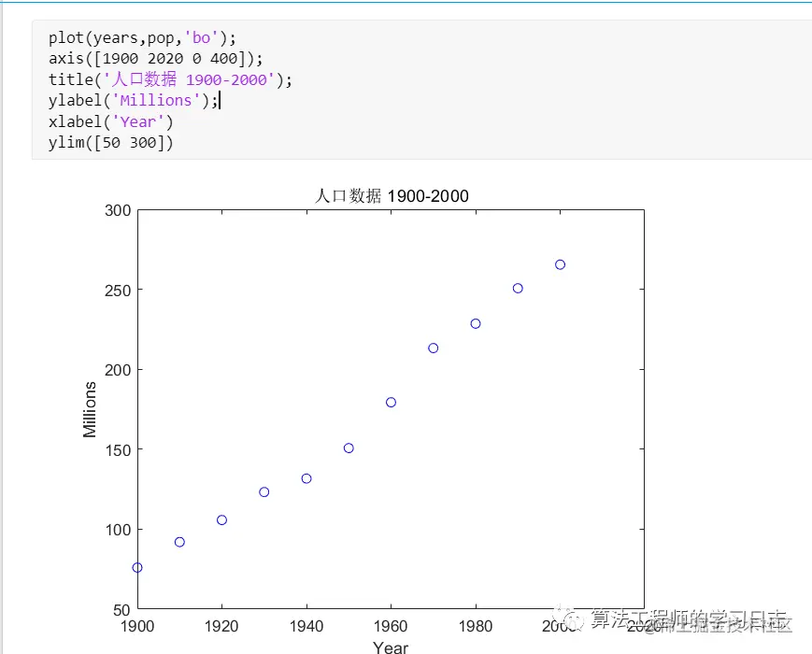Click the Year x-axis label
Image resolution: width=812 pixels, height=654 pixels.
[x=391, y=647]
